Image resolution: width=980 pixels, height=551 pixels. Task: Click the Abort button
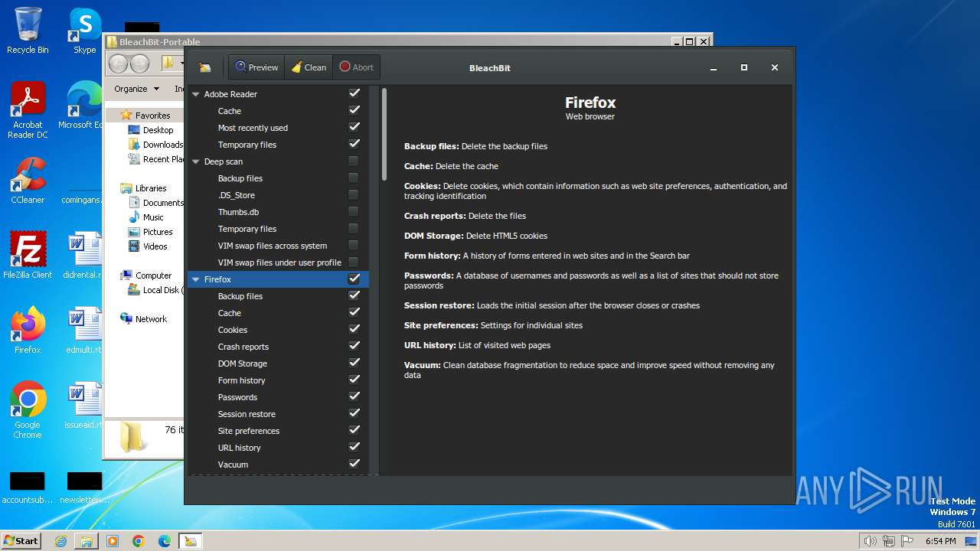pyautogui.click(x=356, y=67)
